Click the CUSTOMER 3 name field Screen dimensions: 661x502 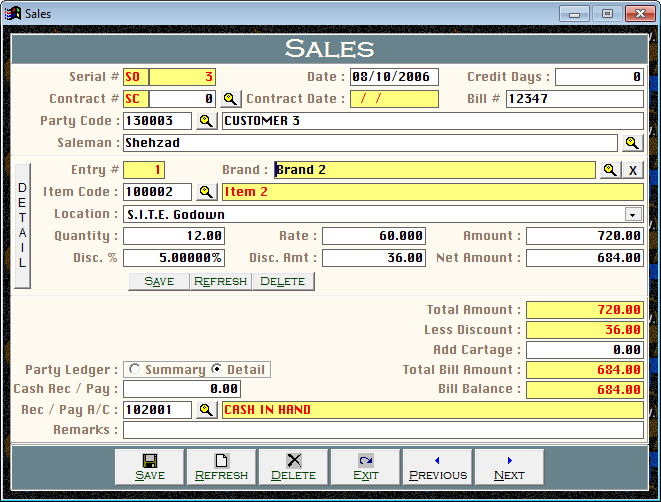433,121
